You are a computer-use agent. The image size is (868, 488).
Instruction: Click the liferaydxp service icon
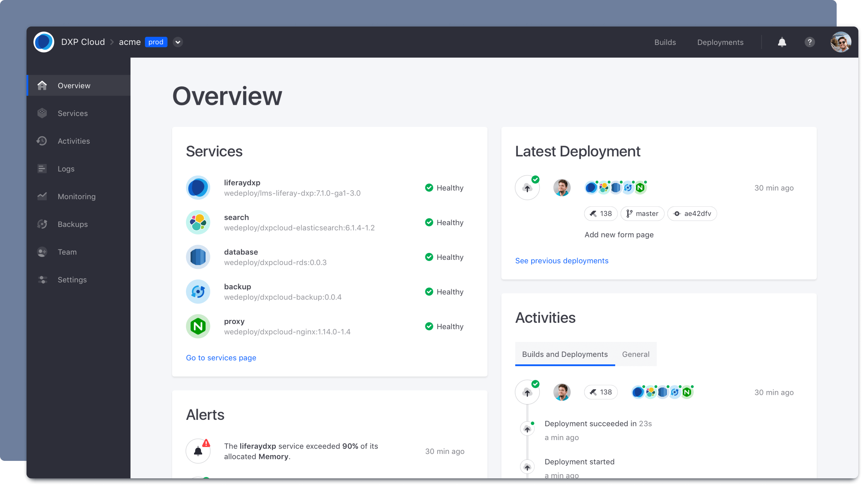click(198, 188)
